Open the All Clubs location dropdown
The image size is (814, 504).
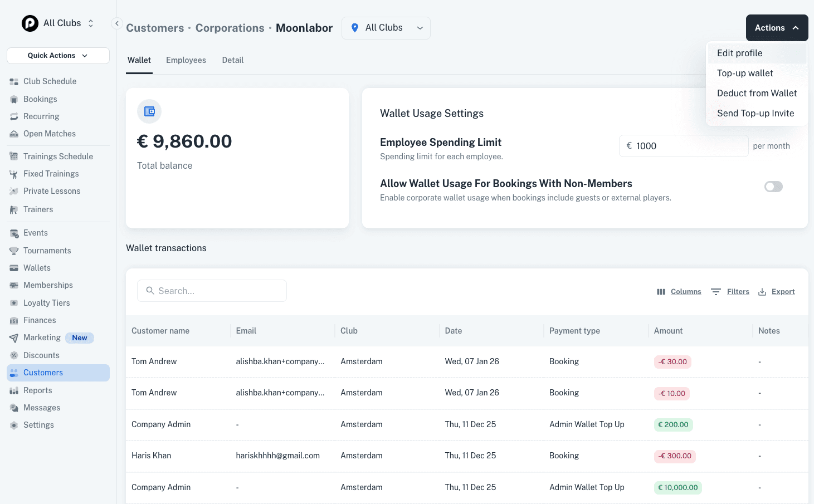pos(386,28)
